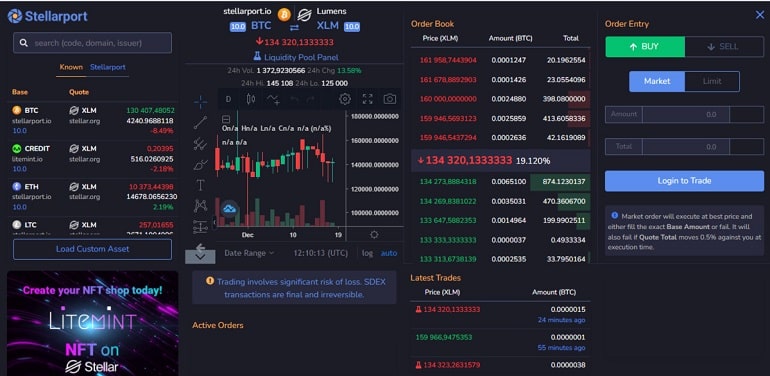Select SELL order side

tap(724, 47)
